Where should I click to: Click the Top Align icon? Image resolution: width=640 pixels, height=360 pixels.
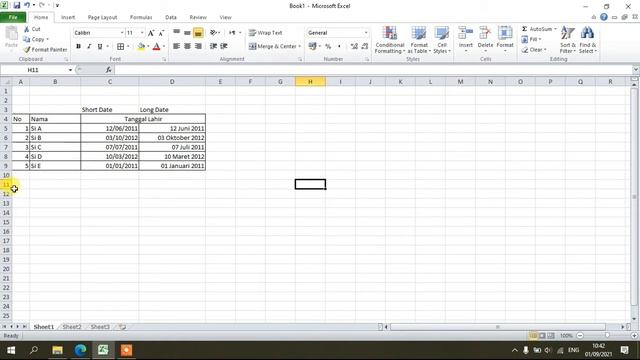coord(176,33)
